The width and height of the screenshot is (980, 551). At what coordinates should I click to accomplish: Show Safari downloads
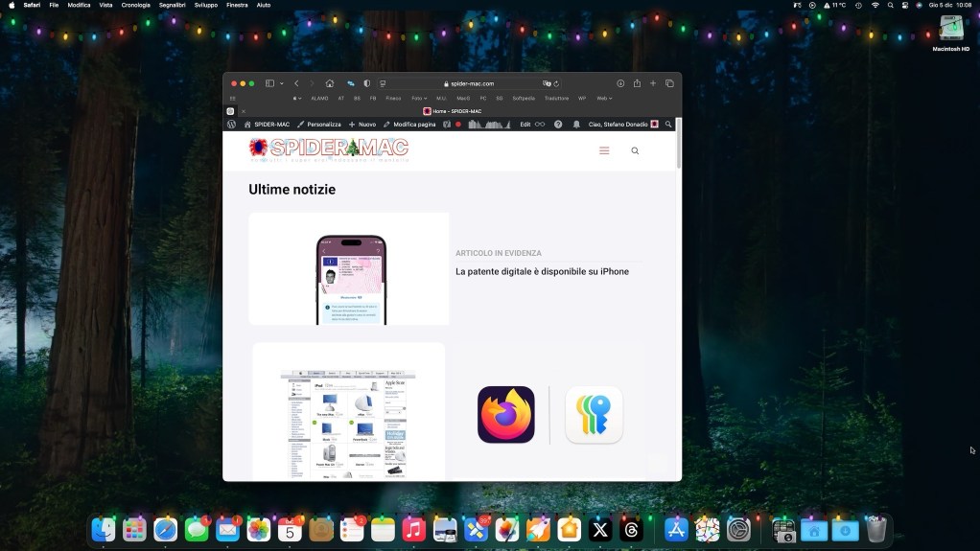[x=620, y=83]
